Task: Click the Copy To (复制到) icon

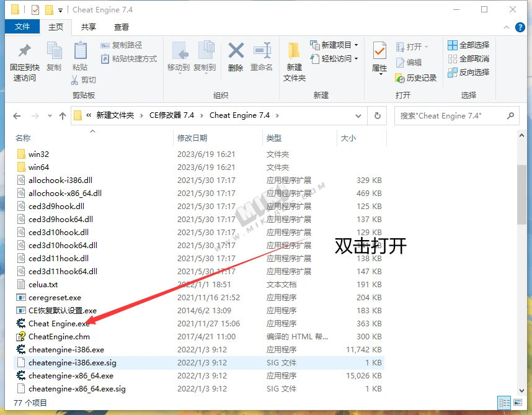Action: click(206, 50)
